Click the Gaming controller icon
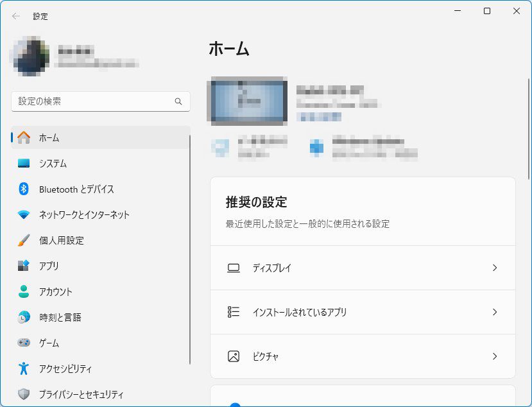The height and width of the screenshot is (407, 532). tap(24, 343)
